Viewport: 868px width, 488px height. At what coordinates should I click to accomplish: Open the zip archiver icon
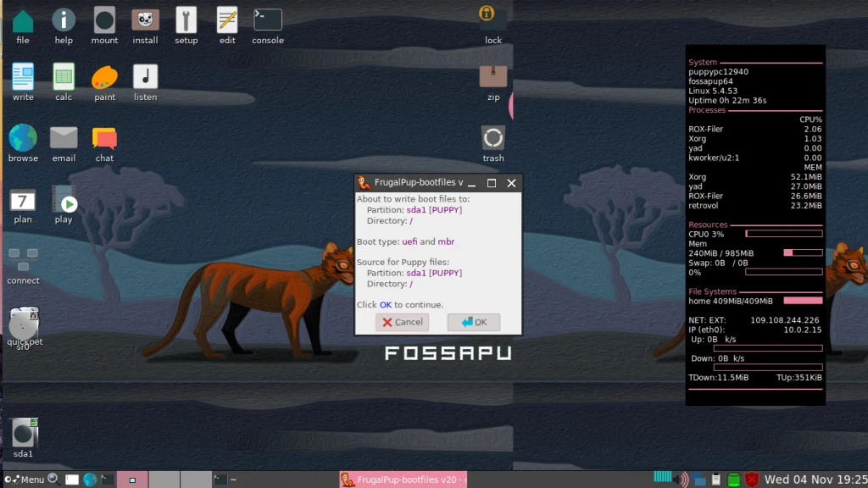pos(492,76)
